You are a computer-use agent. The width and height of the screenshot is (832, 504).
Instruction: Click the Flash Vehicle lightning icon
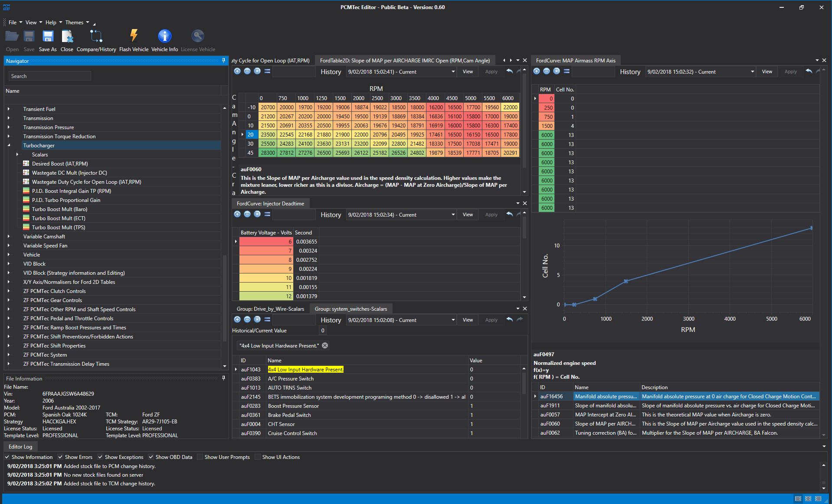click(x=134, y=36)
